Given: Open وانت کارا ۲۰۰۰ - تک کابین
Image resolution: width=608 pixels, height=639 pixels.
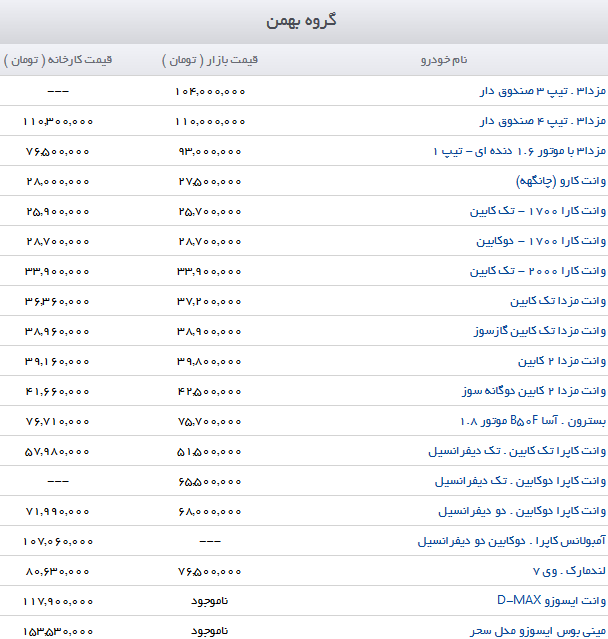Looking at the screenshot, I should [538, 271].
